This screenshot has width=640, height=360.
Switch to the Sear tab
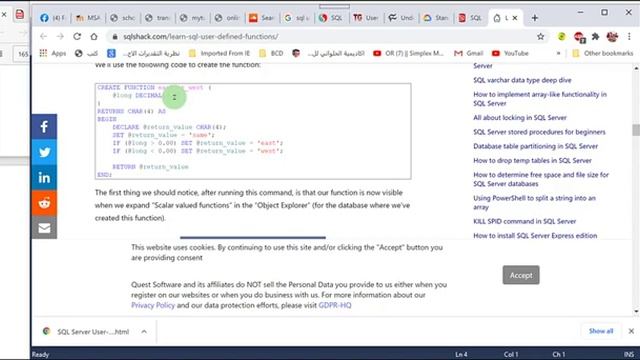click(x=262, y=18)
